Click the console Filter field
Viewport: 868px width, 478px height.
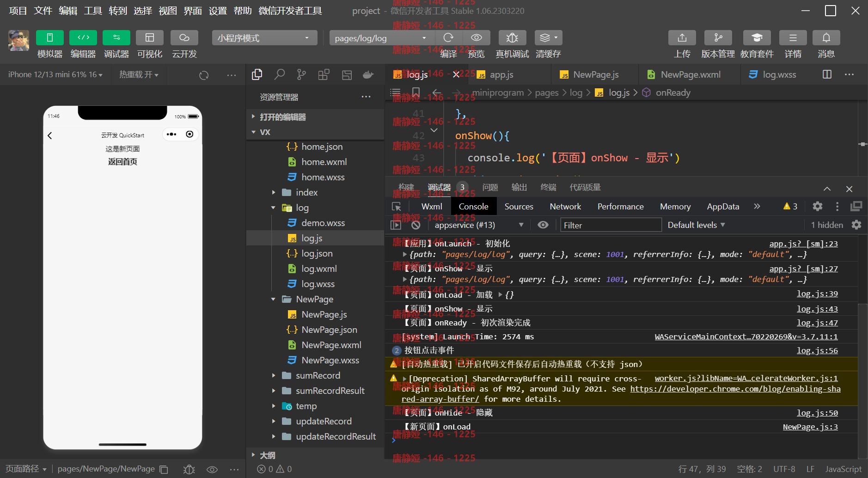pyautogui.click(x=611, y=225)
